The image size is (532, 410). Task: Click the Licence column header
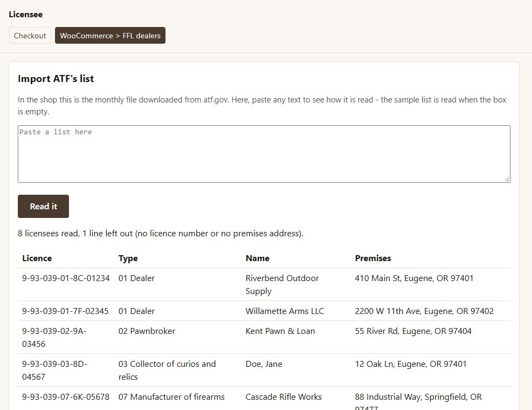tap(37, 258)
